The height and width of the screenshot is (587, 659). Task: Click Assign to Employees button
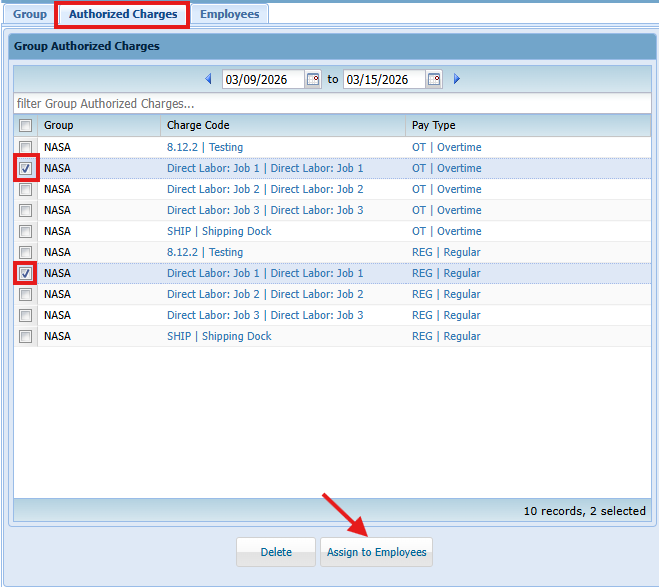(x=377, y=552)
